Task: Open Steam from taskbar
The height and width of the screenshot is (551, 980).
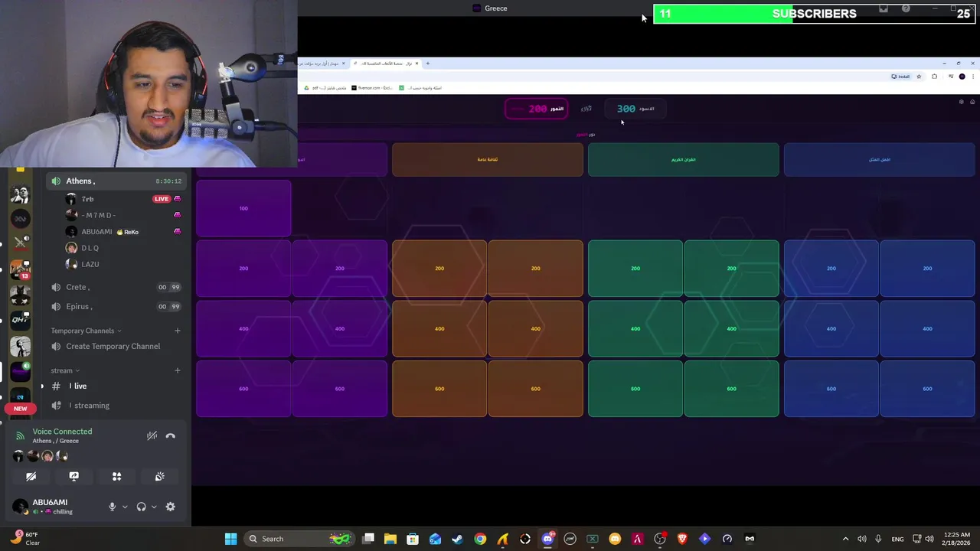Action: [458, 539]
